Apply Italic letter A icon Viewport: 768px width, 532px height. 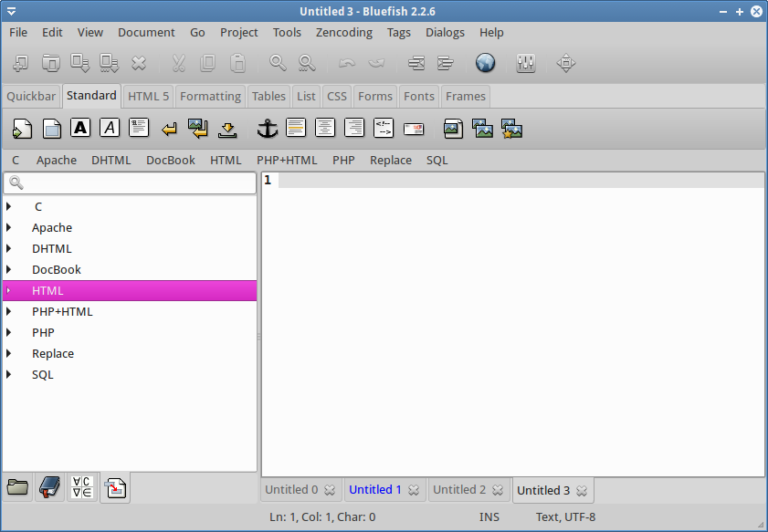(110, 128)
